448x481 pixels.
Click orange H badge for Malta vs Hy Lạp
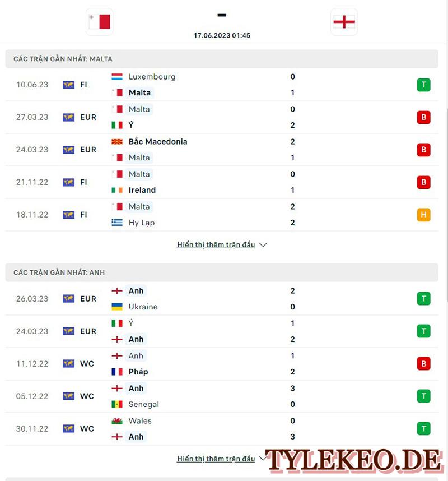(x=423, y=215)
